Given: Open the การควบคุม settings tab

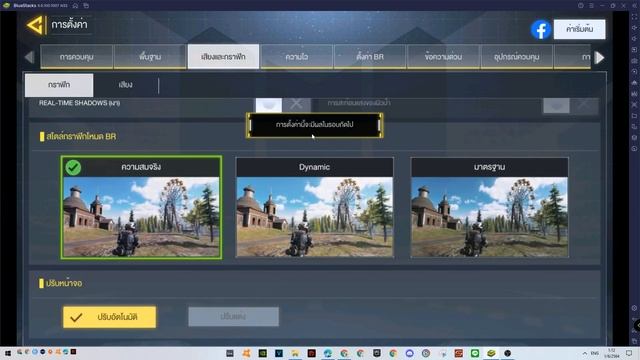Looking at the screenshot, I should pyautogui.click(x=76, y=57).
